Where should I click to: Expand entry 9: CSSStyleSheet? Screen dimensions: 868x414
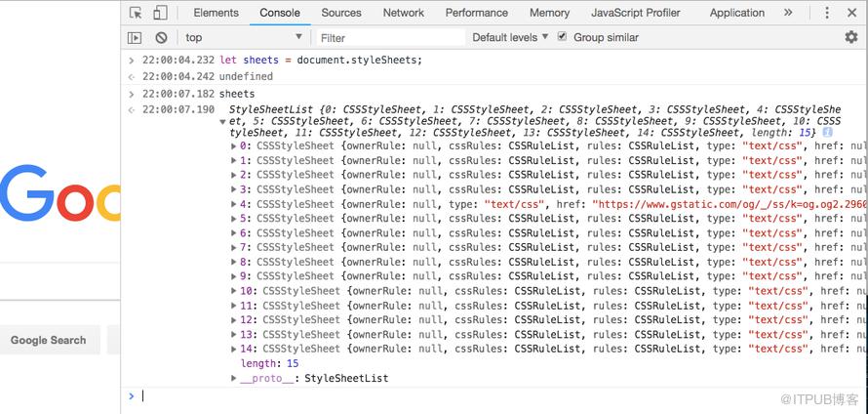[234, 276]
